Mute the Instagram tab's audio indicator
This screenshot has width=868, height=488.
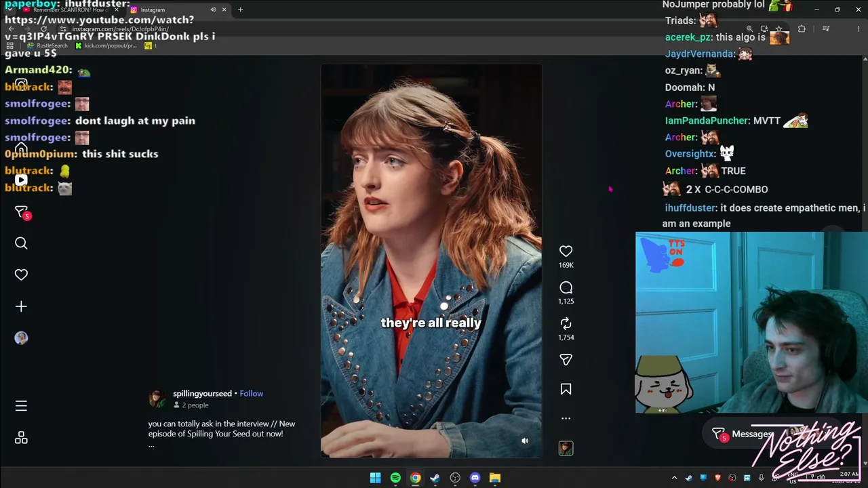[213, 9]
